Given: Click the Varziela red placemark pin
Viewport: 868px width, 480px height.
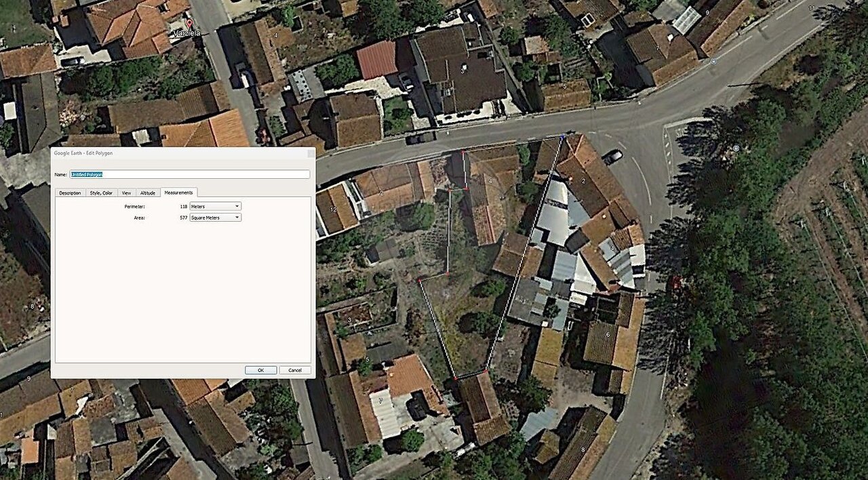Looking at the screenshot, I should 189,24.
